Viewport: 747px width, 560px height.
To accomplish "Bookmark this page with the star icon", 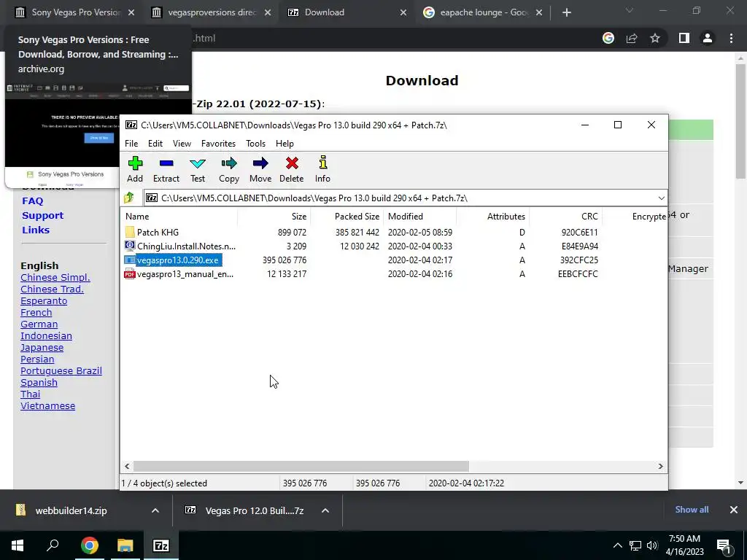I will coord(655,38).
